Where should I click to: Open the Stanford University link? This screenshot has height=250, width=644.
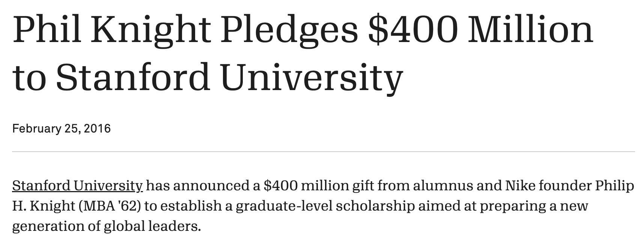(77, 185)
